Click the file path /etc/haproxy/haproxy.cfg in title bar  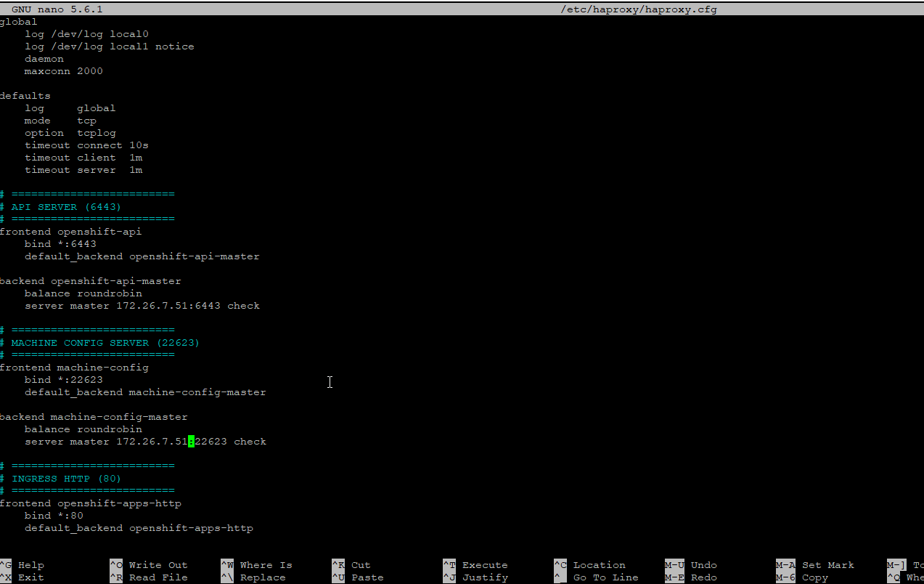point(639,9)
